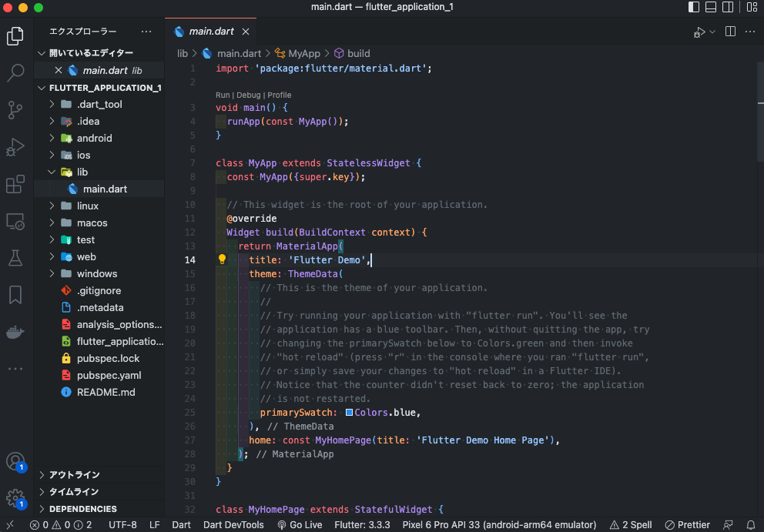Screen dimensions: 764x532
Task: Click the Colors.blue color swatch
Action: (349, 412)
